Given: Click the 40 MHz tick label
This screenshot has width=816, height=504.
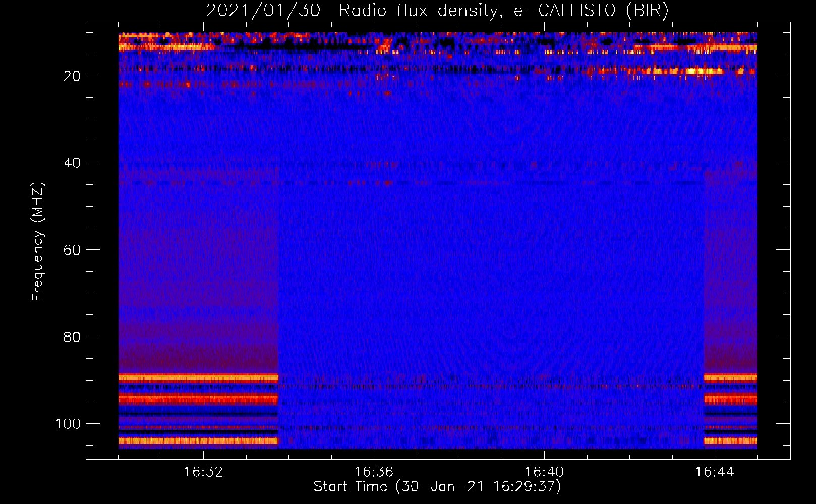Looking at the screenshot, I should (x=72, y=163).
